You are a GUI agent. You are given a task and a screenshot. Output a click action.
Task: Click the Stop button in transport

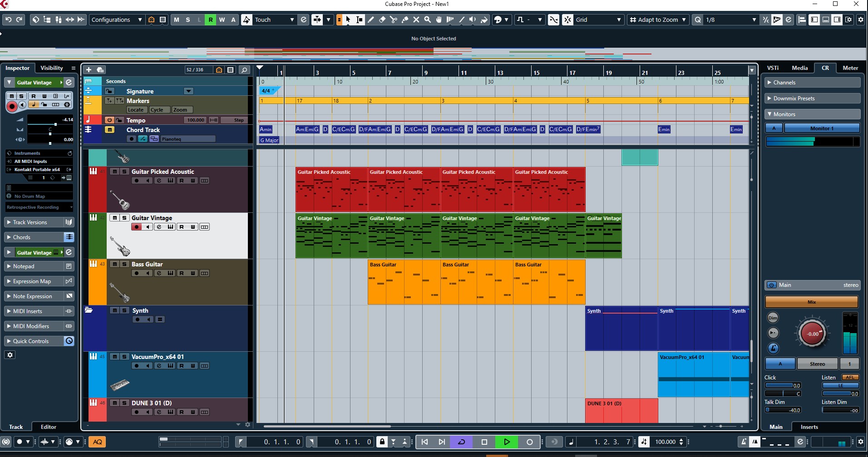click(484, 442)
